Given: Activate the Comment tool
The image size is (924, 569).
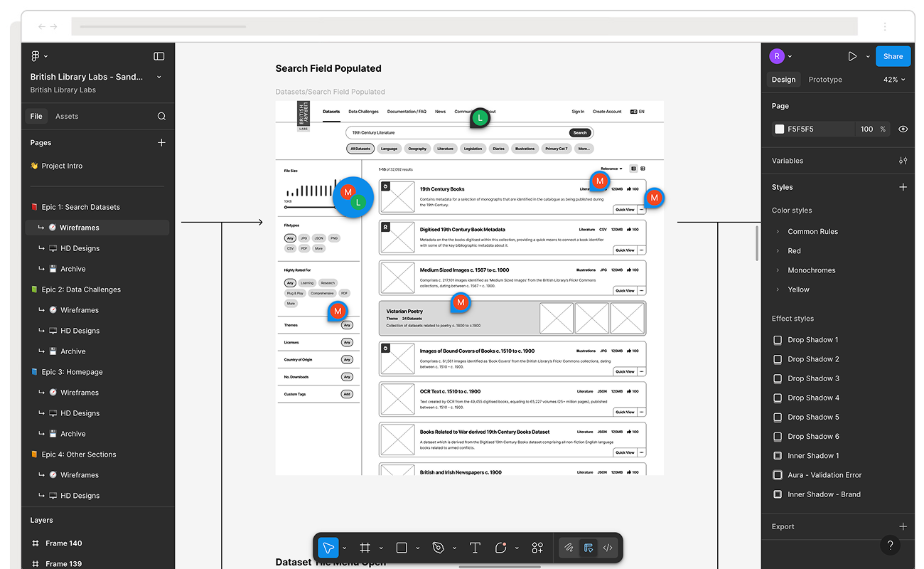Looking at the screenshot, I should click(x=501, y=548).
